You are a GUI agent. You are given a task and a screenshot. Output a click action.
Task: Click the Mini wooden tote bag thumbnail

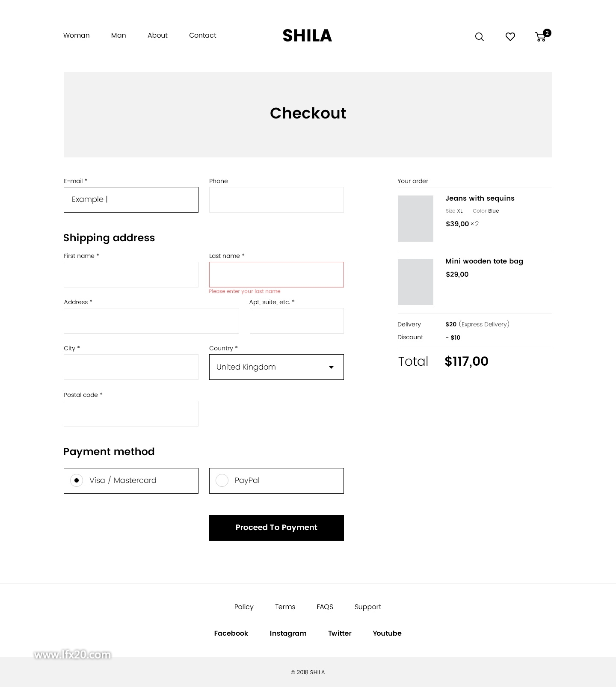click(415, 282)
